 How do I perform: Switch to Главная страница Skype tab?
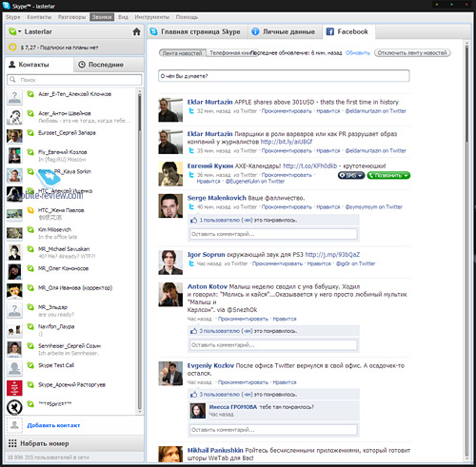coord(197,31)
